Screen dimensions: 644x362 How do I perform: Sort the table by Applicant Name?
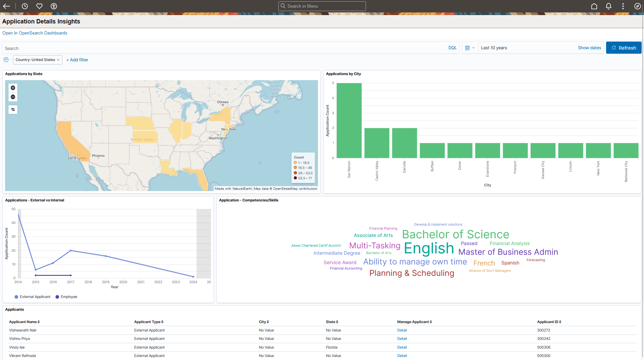tap(24, 322)
